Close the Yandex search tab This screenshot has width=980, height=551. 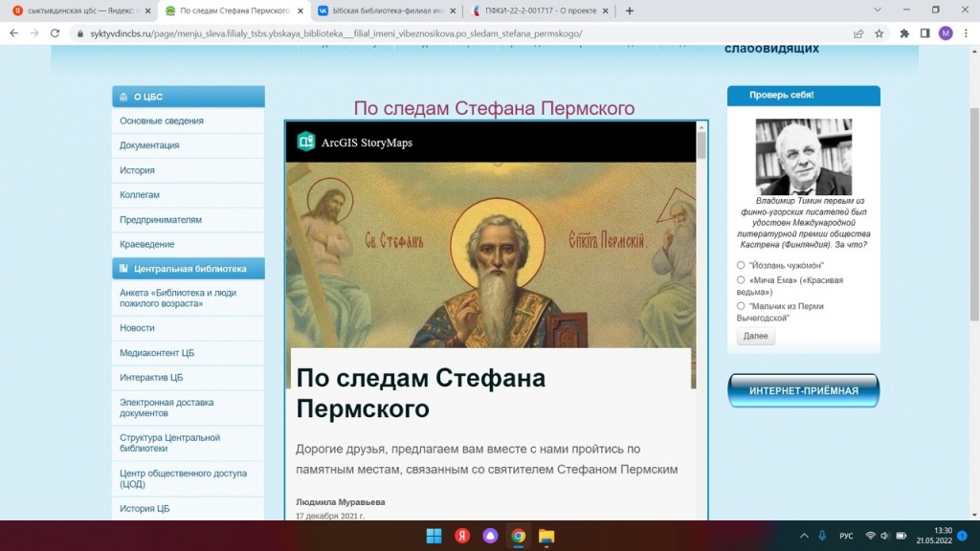pyautogui.click(x=148, y=11)
